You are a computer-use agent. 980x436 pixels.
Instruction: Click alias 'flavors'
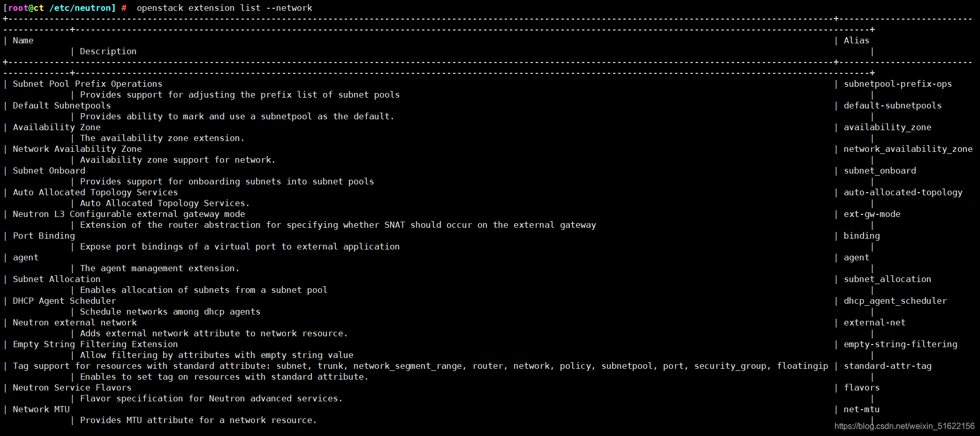pyautogui.click(x=862, y=388)
